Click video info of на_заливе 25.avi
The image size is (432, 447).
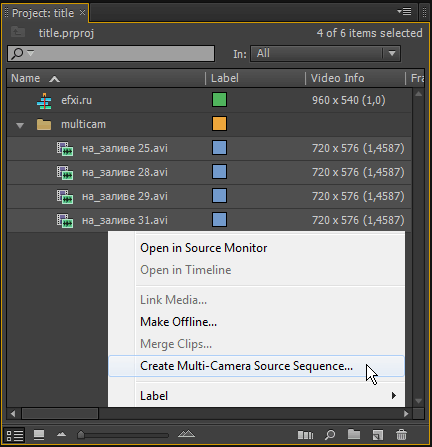(358, 148)
